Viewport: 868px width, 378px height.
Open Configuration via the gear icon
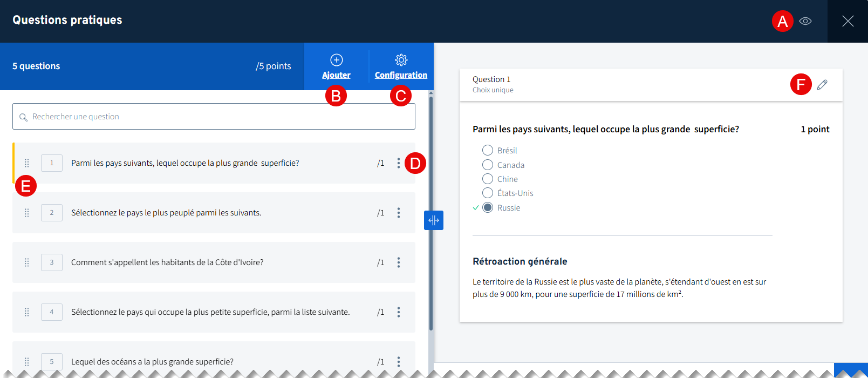401,60
